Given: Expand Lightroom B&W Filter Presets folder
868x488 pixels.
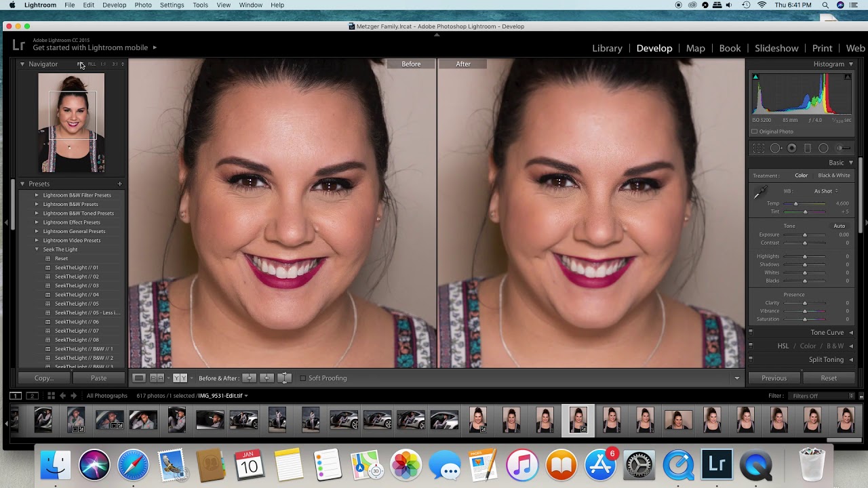Looking at the screenshot, I should [37, 195].
